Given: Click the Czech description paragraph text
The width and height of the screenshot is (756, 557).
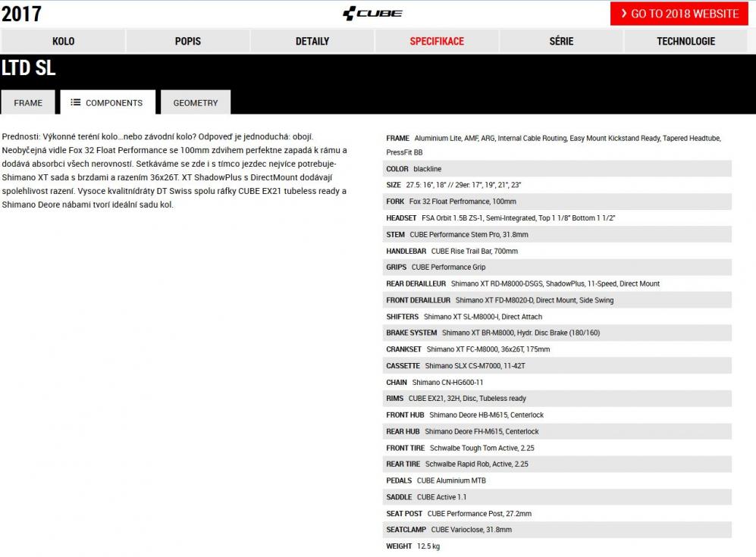Looking at the screenshot, I should [x=174, y=171].
